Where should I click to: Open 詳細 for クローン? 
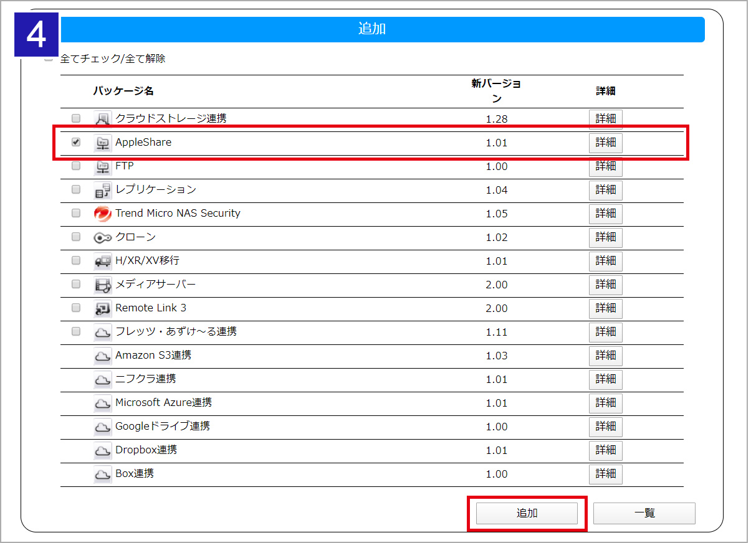click(x=606, y=237)
